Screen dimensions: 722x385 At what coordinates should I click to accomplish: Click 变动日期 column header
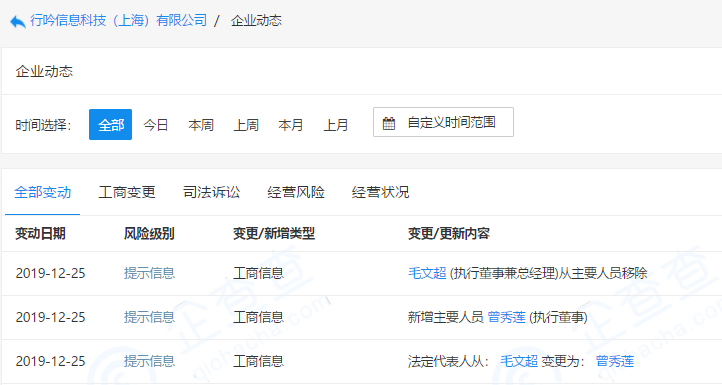(x=41, y=233)
